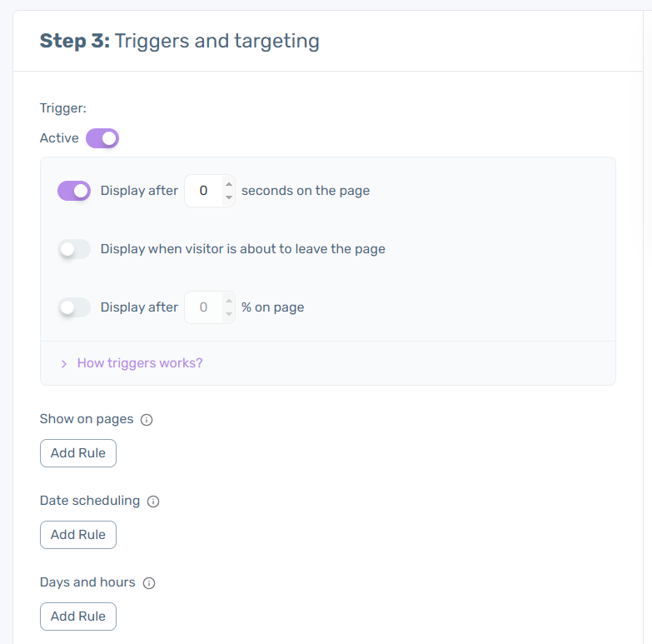
Task: Click down arrow on percent on page field
Action: 229,314
